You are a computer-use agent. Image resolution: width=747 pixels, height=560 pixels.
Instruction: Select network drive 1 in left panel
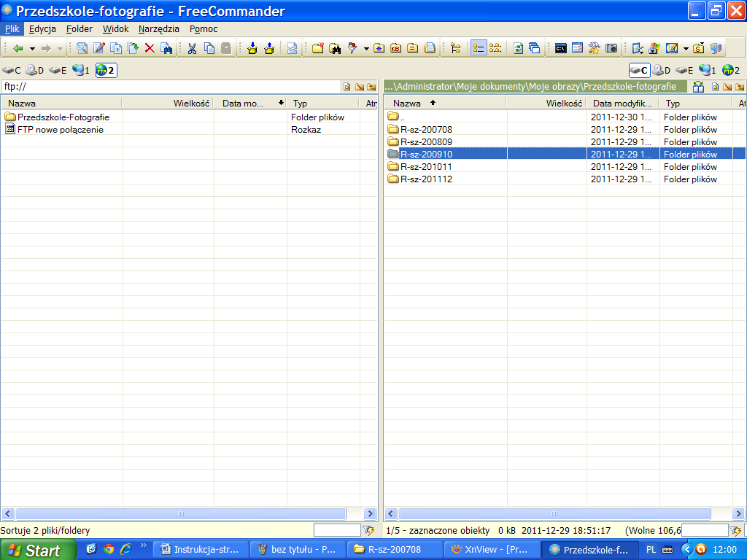tap(80, 71)
